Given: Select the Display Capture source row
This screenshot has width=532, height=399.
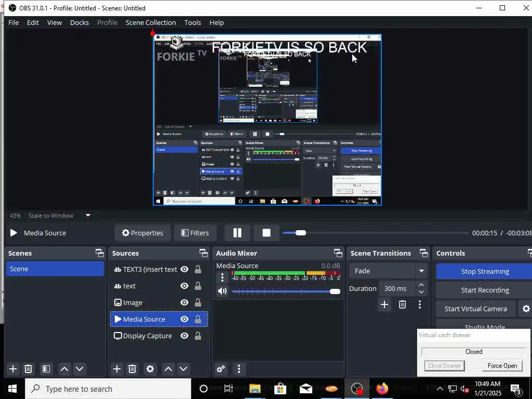Looking at the screenshot, I should point(158,336).
